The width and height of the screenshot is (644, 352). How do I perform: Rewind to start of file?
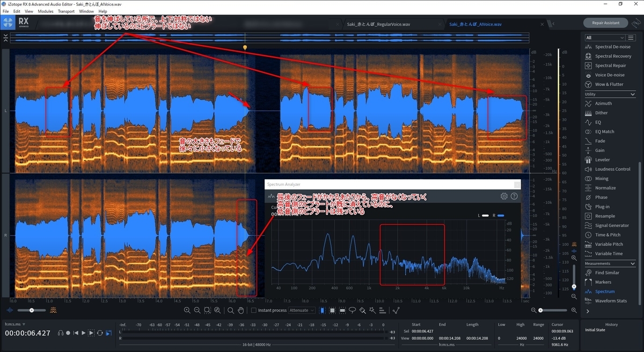click(x=76, y=333)
